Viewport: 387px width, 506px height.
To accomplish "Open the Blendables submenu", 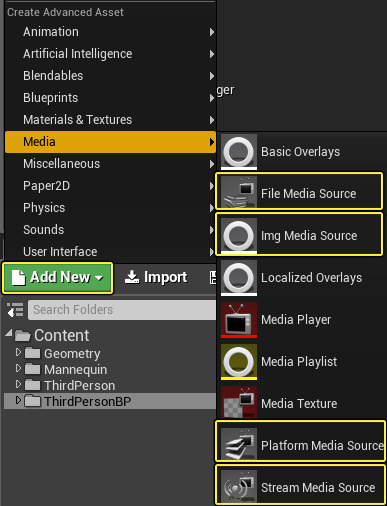I will 110,76.
